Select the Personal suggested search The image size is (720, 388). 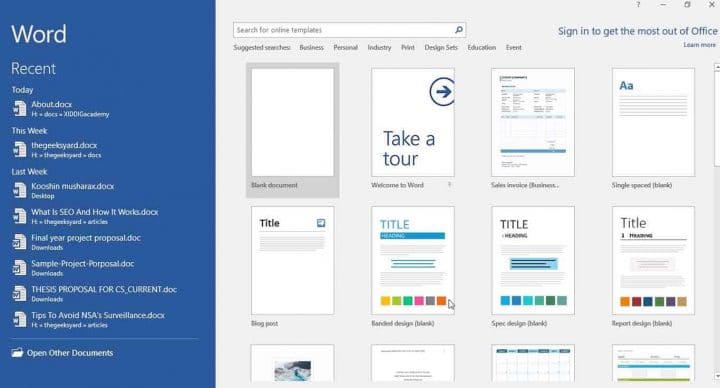coord(345,47)
